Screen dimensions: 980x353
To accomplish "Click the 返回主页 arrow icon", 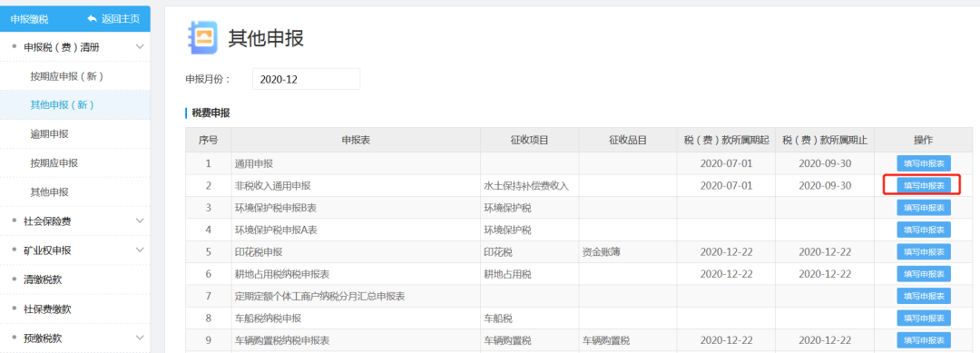I will (93, 19).
